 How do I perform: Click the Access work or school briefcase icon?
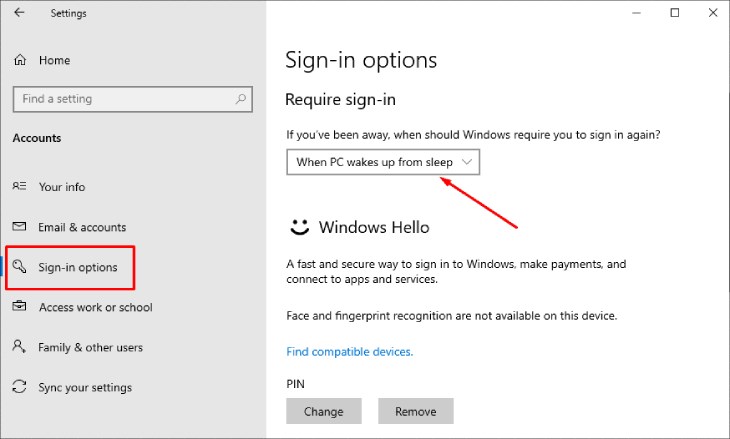pyautogui.click(x=19, y=306)
